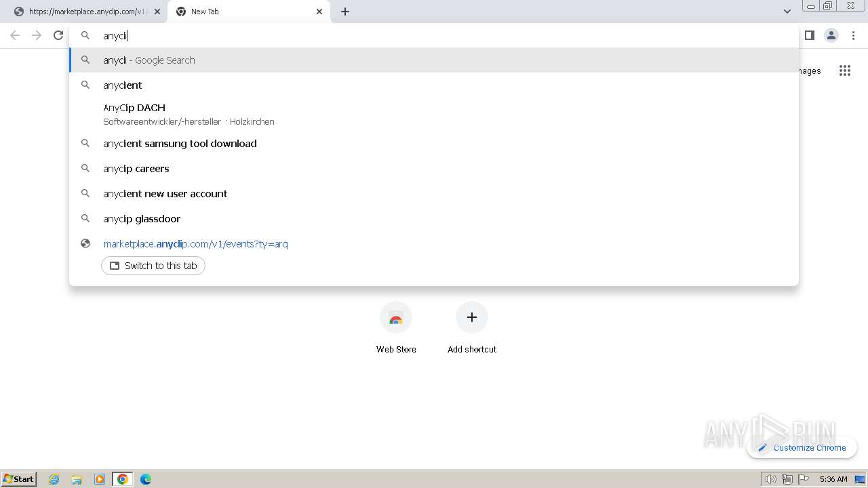Click into the address bar input
The height and width of the screenshot is (488, 868).
click(x=434, y=35)
